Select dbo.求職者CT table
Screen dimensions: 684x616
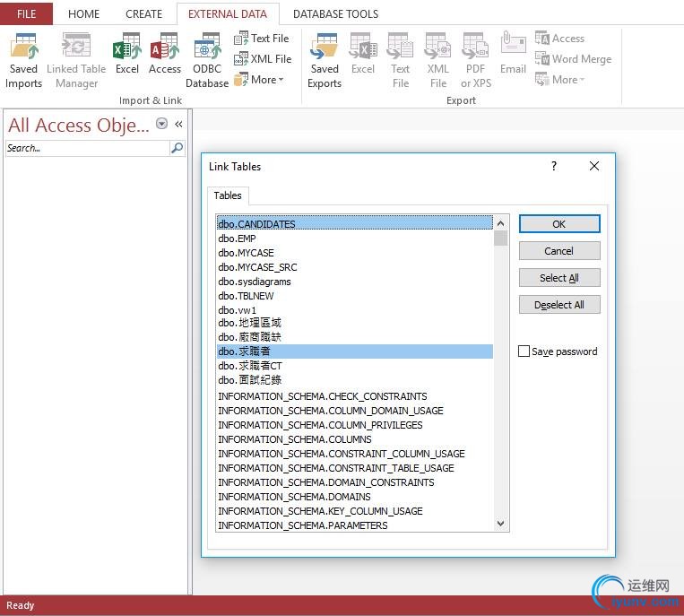pyautogui.click(x=355, y=366)
